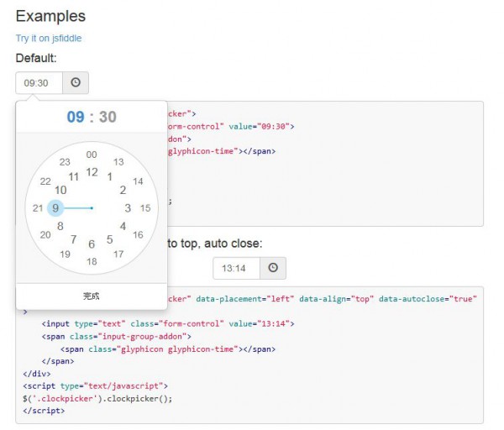Pick hour 1 on the clock dial
Image resolution: width=504 pixels, height=430 pixels.
[x=110, y=176]
